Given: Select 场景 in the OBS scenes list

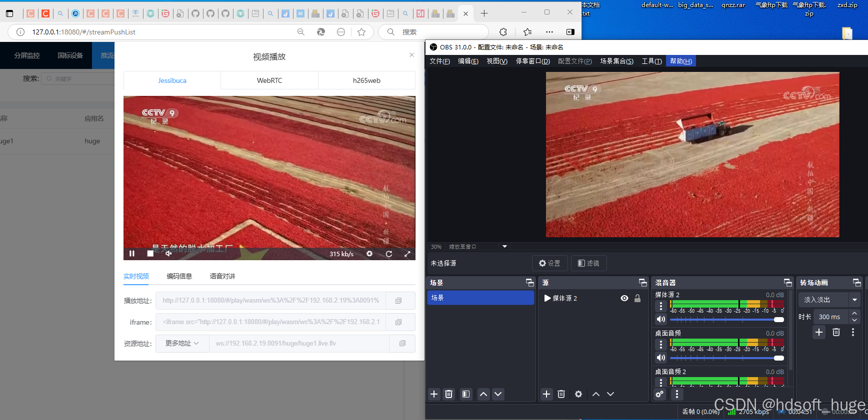Looking at the screenshot, I should [x=480, y=298].
